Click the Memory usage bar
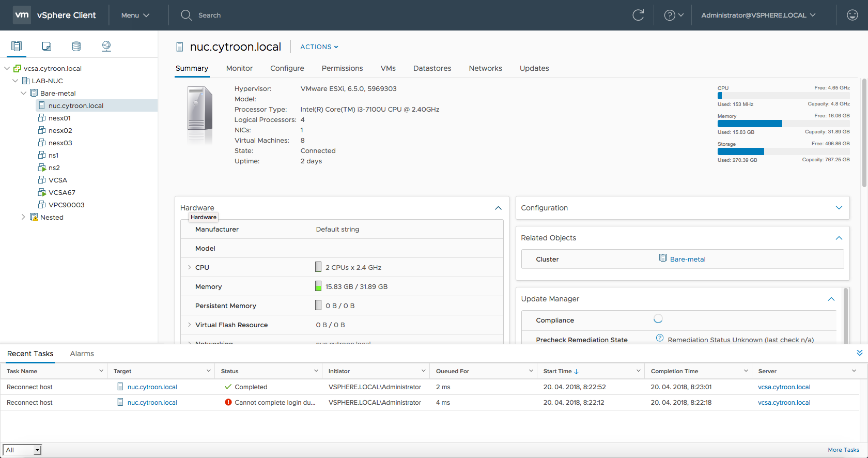The width and height of the screenshot is (868, 458). [783, 124]
